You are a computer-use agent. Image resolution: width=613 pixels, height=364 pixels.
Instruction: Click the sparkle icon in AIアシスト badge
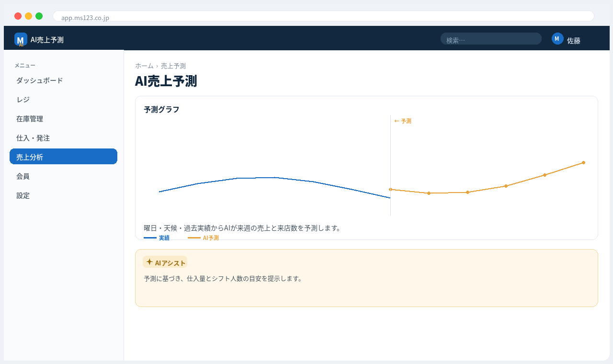(149, 262)
